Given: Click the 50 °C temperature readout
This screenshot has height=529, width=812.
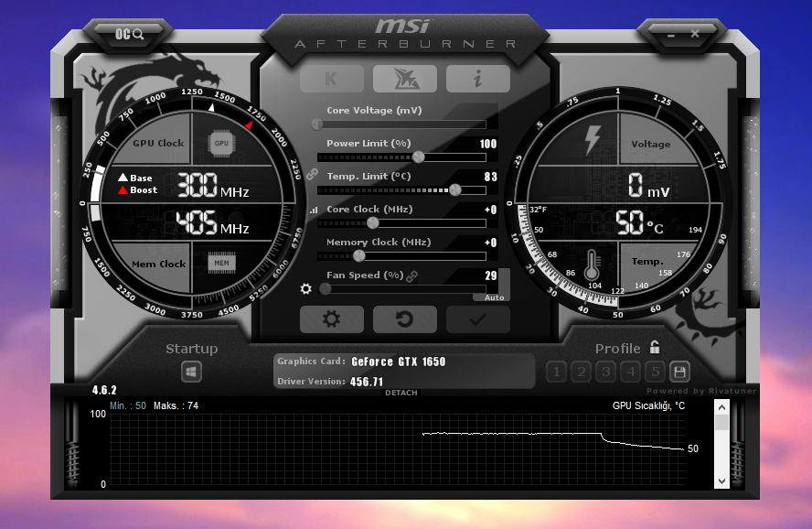Looking at the screenshot, I should click(x=639, y=223).
